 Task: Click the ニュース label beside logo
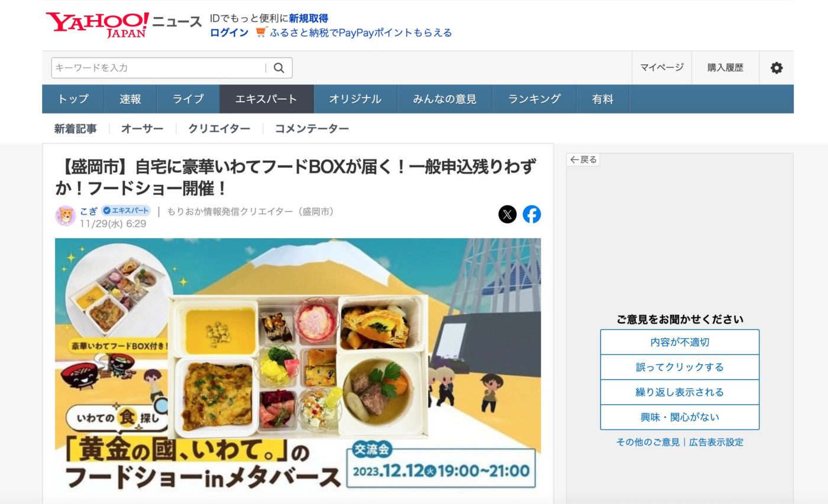click(x=177, y=22)
